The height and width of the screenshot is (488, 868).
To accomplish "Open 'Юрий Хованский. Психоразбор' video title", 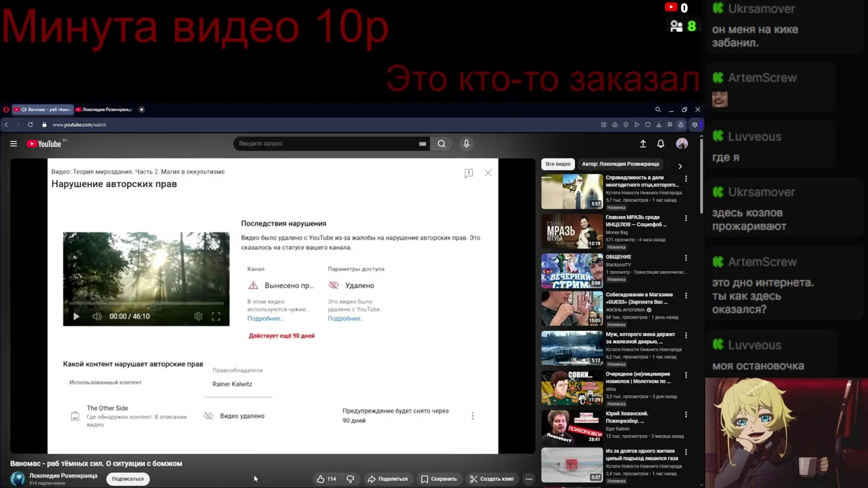I will pos(627,417).
